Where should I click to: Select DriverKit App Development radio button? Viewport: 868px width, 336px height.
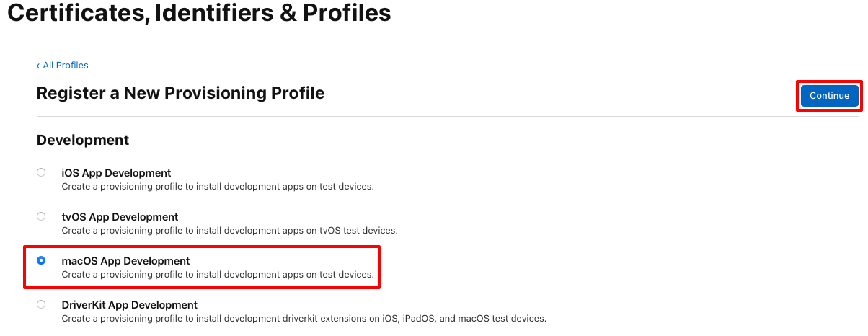coord(41,304)
